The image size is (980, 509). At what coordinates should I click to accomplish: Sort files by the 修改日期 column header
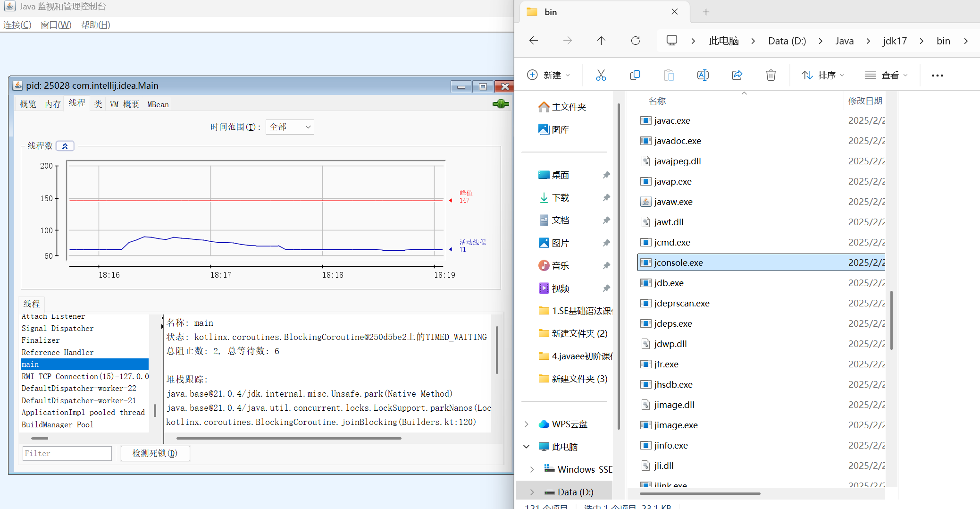tap(865, 101)
